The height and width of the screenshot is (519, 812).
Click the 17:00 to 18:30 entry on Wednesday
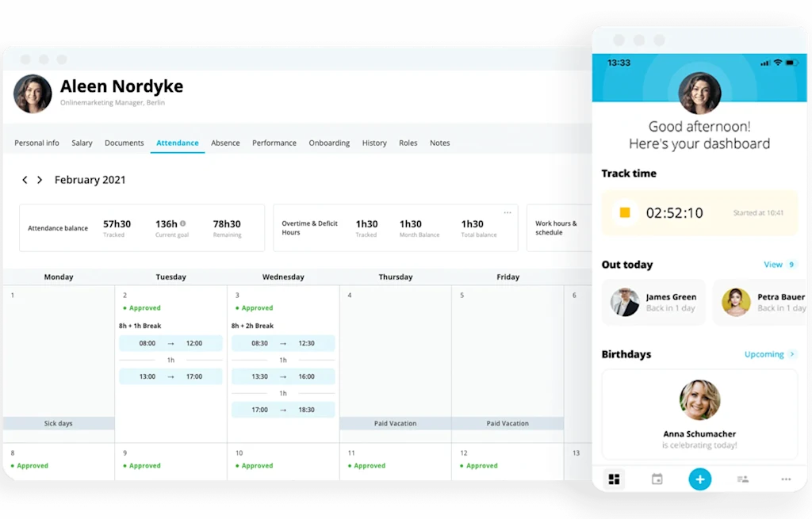[283, 410]
